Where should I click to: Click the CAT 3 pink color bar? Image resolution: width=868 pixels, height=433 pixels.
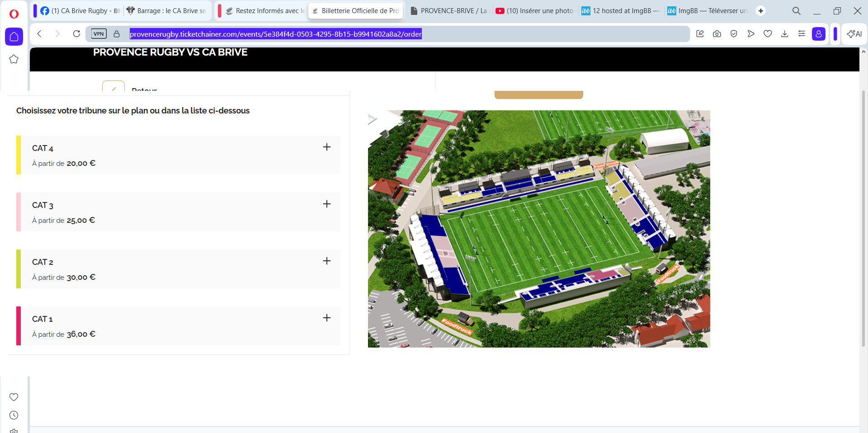[19, 212]
